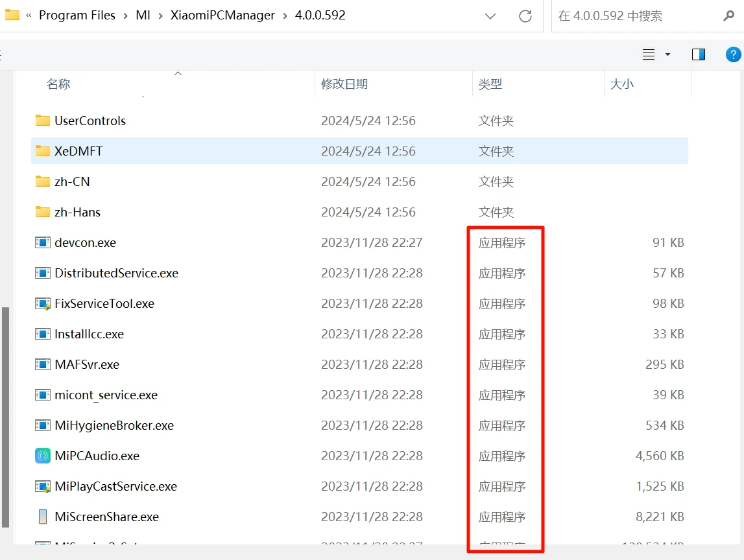Select MAFSvr.exe file name
This screenshot has width=744, height=560.
(87, 365)
